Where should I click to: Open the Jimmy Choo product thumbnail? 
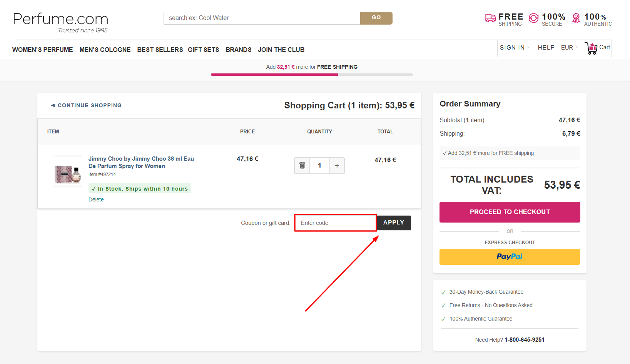[68, 171]
